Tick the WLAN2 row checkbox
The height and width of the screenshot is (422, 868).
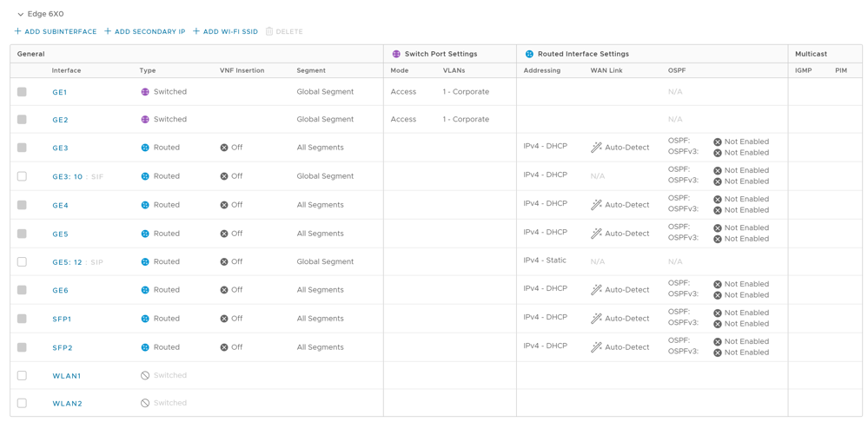[22, 403]
